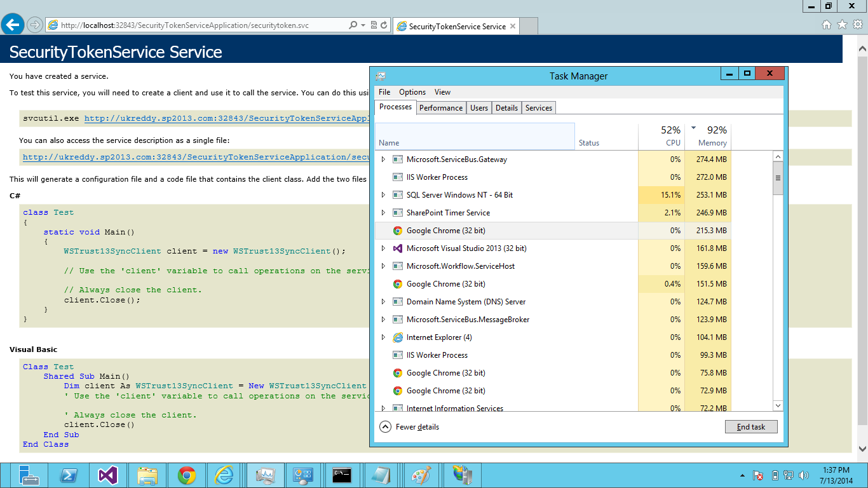Screen dimensions: 868x488
Task: Open Command Prompt from the taskbar
Action: click(343, 475)
